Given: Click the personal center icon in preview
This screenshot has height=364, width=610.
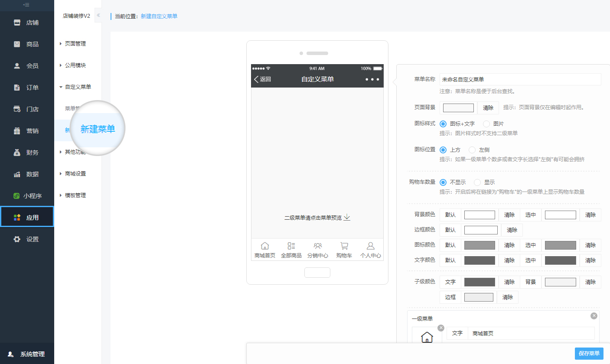Looking at the screenshot, I should [x=371, y=246].
